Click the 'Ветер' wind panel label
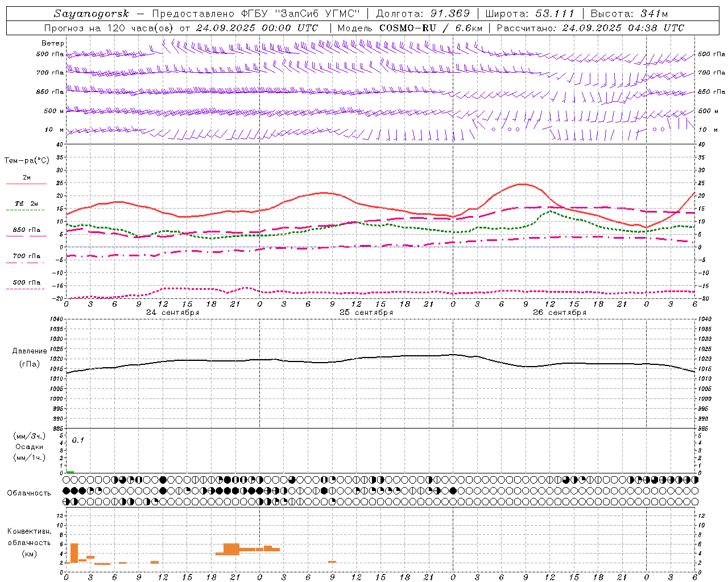Image resolution: width=728 pixels, height=582 pixels. coord(53,43)
